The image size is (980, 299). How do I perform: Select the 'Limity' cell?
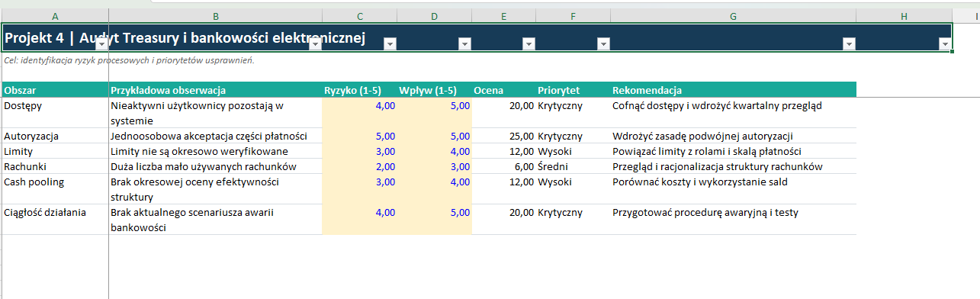(55, 151)
